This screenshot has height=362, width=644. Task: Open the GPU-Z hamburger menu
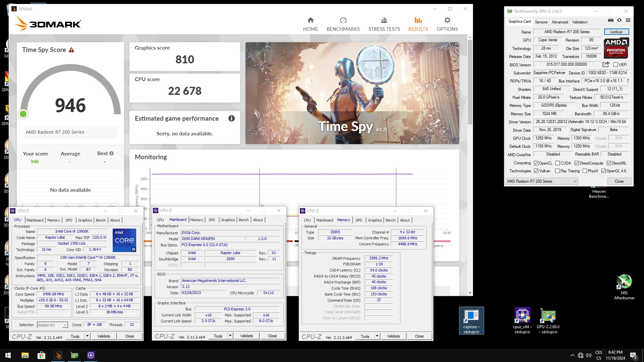(x=628, y=20)
